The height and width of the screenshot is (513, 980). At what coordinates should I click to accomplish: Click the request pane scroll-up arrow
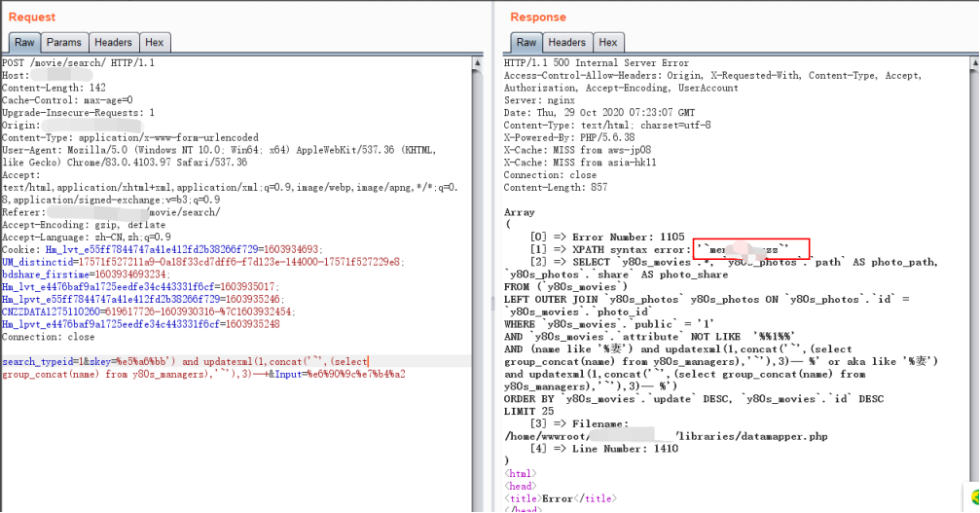[478, 63]
